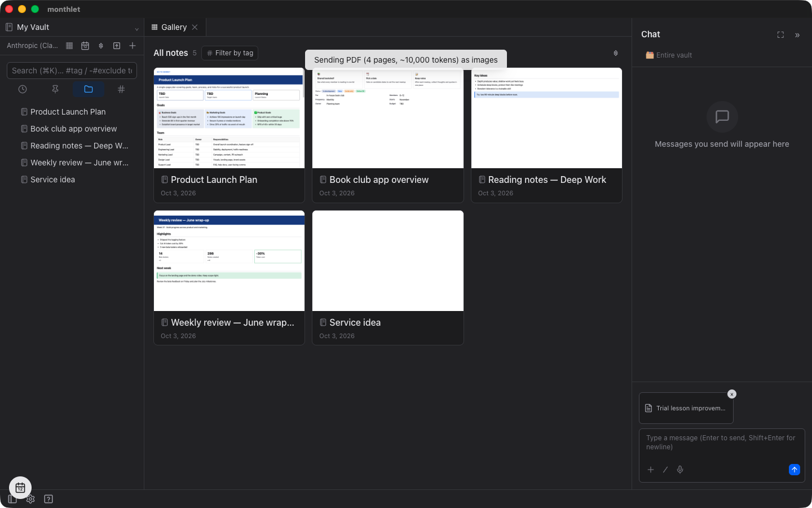Create a new note with plus icon
Viewport: 812px width, 508px height.
(x=133, y=46)
